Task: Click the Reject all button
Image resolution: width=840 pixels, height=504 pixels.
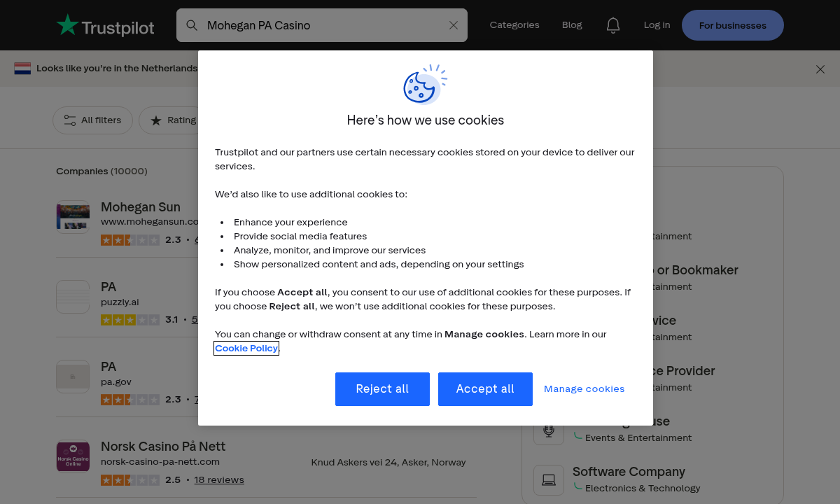Action: [x=382, y=389]
